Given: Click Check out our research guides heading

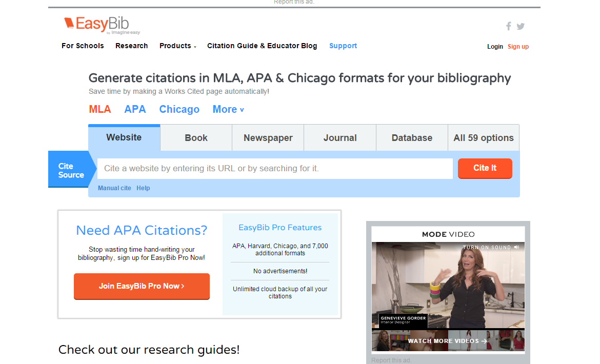Looking at the screenshot, I should (149, 350).
